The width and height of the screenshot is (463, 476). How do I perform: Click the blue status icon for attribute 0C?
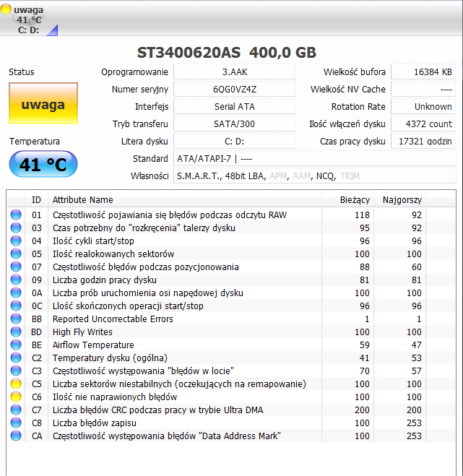click(x=16, y=306)
